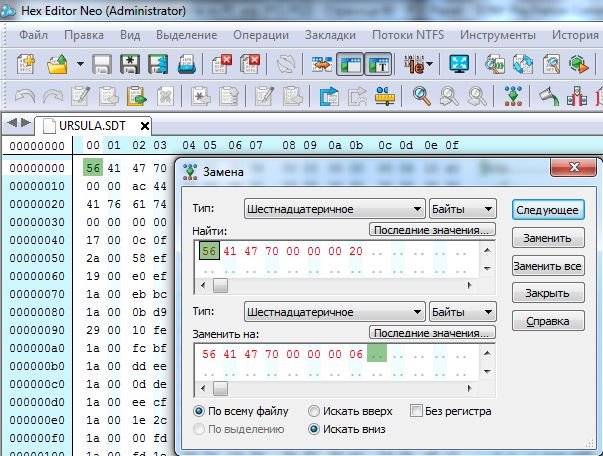Click the Заменить все button

coord(548,266)
